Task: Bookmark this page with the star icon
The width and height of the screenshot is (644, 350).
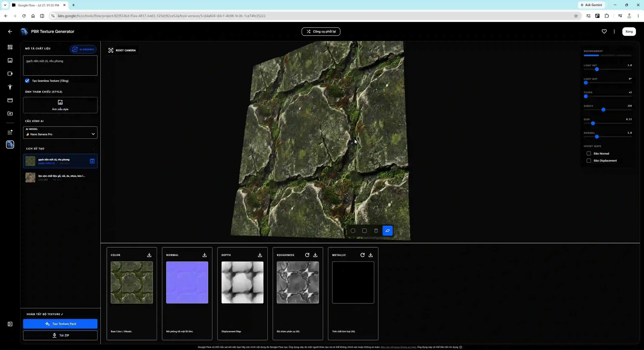Action: [576, 16]
